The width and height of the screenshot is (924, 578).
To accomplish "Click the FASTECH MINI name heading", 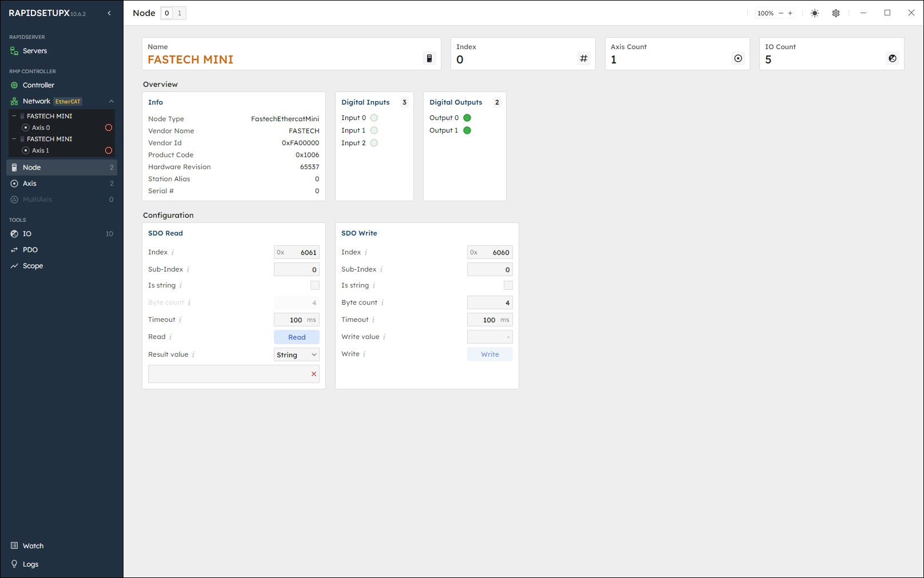I will pos(190,59).
